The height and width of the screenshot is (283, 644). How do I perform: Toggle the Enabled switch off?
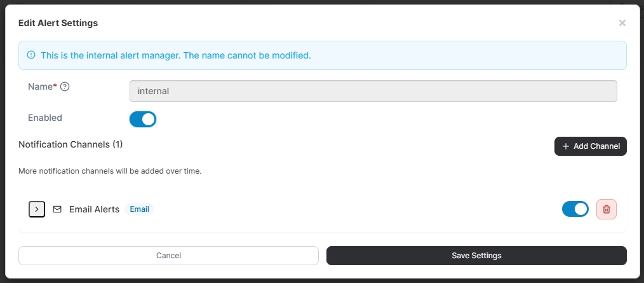tap(143, 119)
